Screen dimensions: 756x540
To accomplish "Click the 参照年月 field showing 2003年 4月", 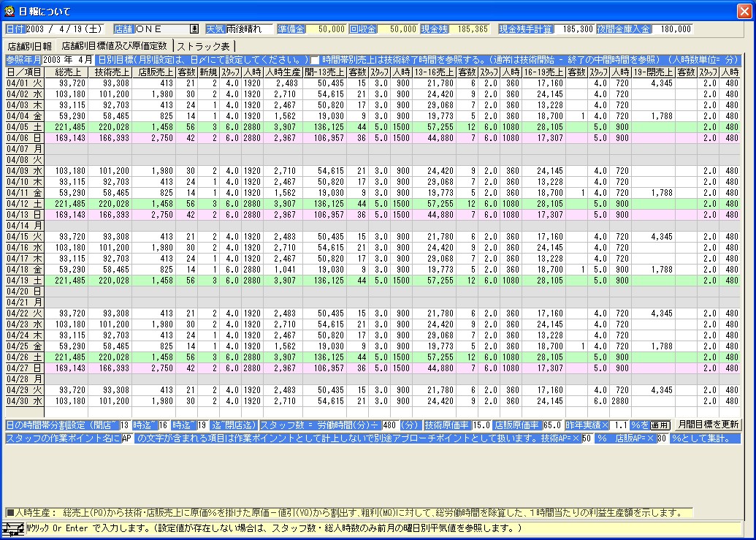I will (x=68, y=60).
